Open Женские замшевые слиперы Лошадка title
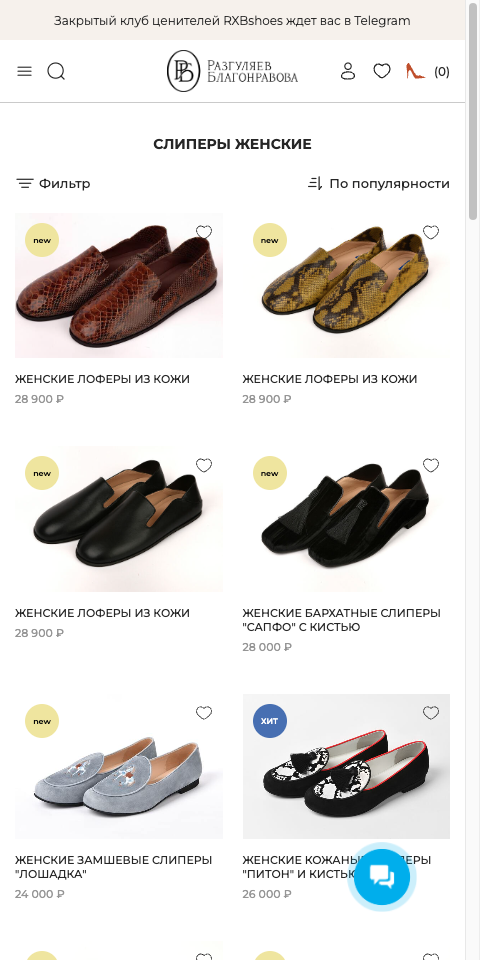The image size is (480, 960). pyautogui.click(x=113, y=867)
